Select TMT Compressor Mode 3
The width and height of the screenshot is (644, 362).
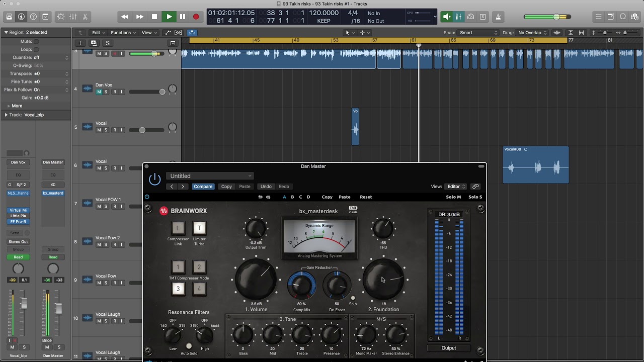(178, 289)
